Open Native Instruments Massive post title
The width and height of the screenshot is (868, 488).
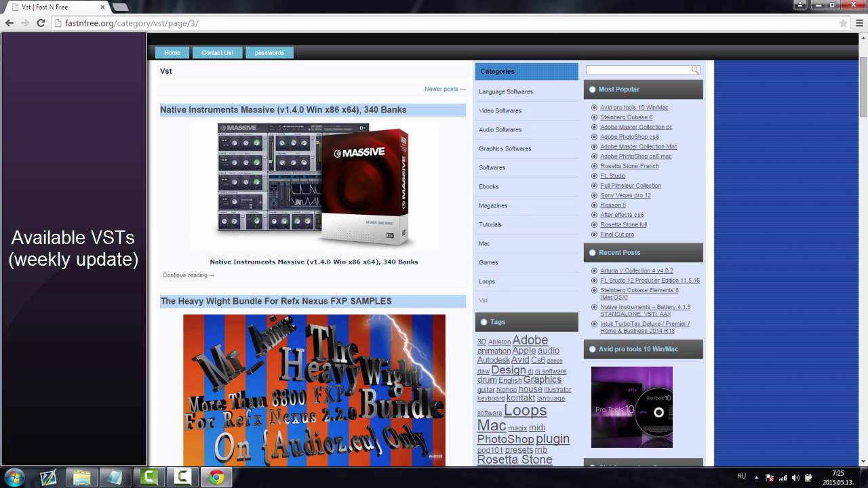[x=283, y=110]
